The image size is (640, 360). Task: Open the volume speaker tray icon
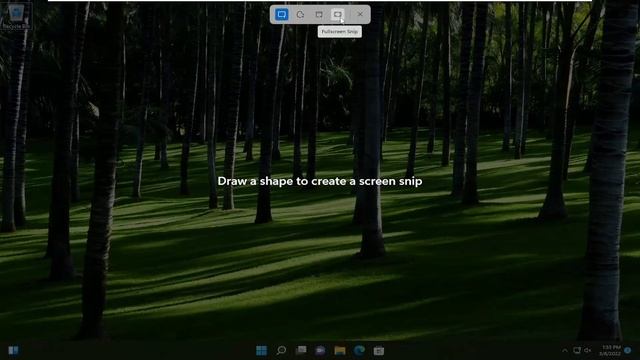587,350
